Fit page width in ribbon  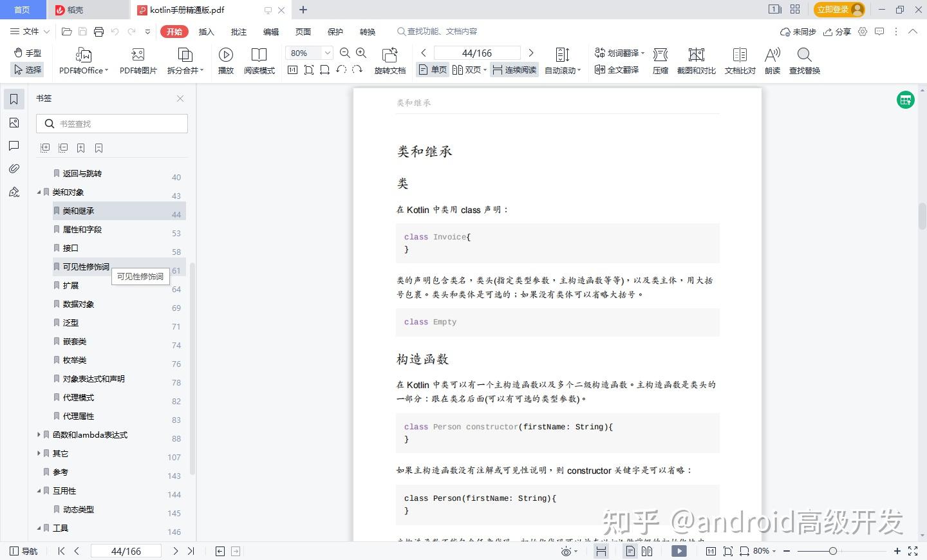click(325, 70)
